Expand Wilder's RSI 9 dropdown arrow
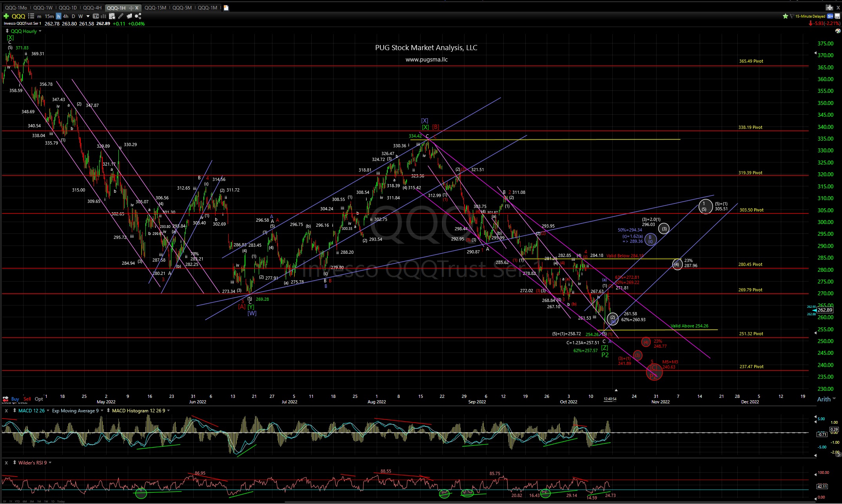 pyautogui.click(x=50, y=462)
